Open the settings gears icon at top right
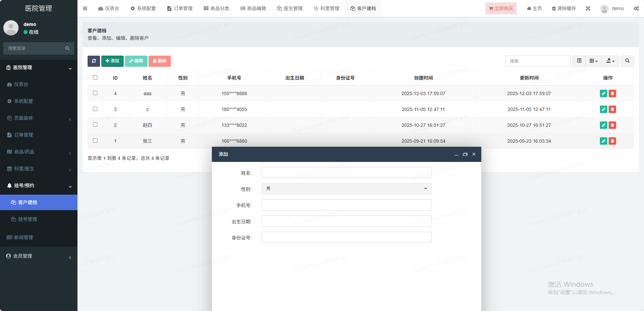Viewport: 644px width, 311px height. (636, 8)
